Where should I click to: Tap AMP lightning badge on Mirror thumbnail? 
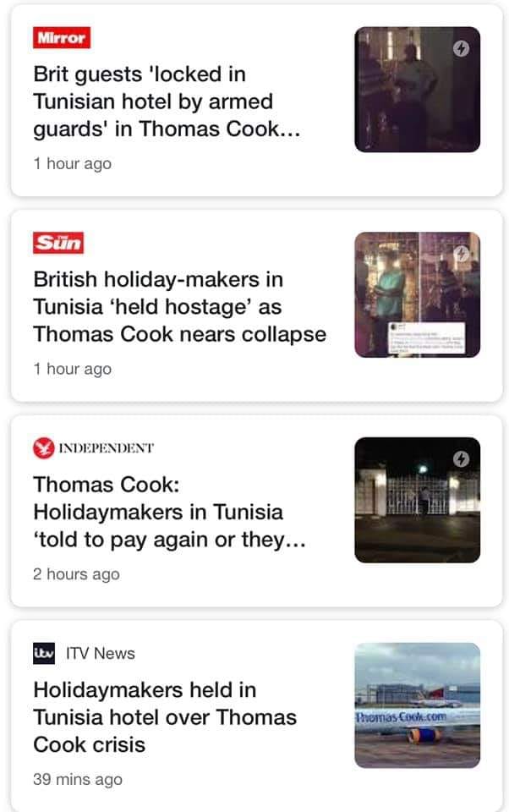point(461,48)
